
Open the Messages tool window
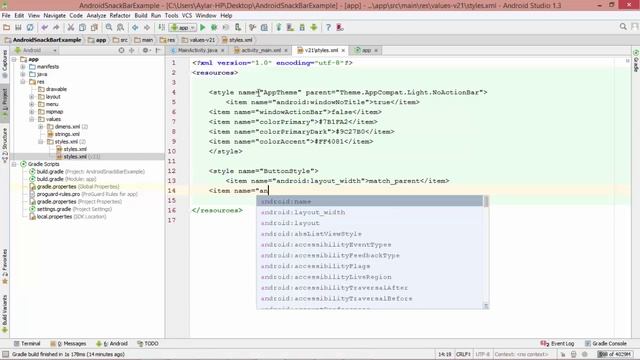tap(69, 344)
